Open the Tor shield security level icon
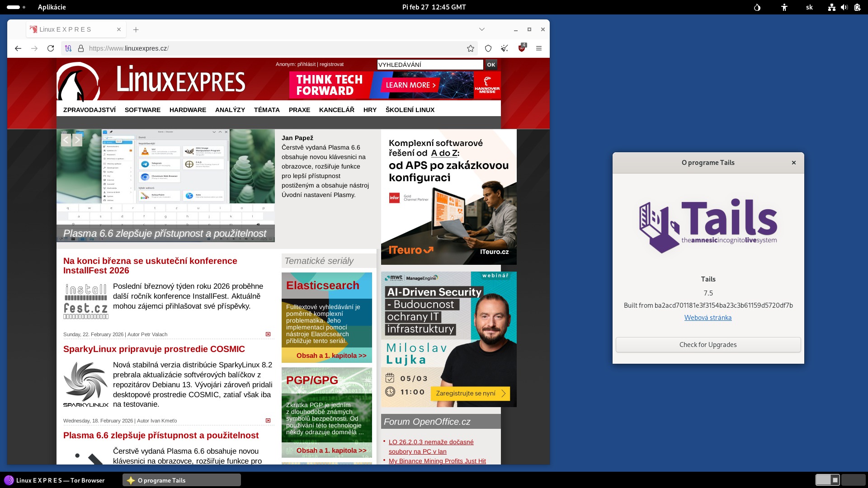 pyautogui.click(x=488, y=48)
